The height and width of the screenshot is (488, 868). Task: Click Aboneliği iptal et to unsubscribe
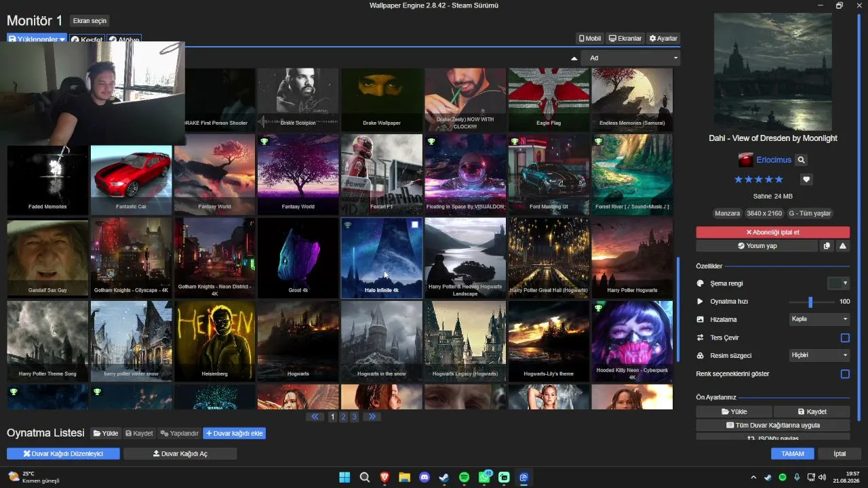coord(773,232)
